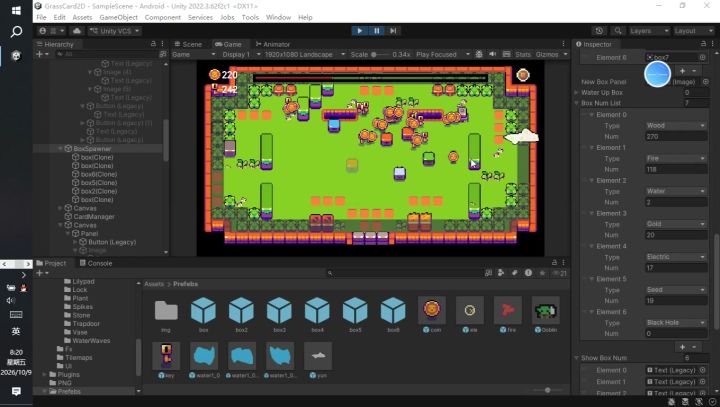Open the img folder in Prefabs

(166, 315)
